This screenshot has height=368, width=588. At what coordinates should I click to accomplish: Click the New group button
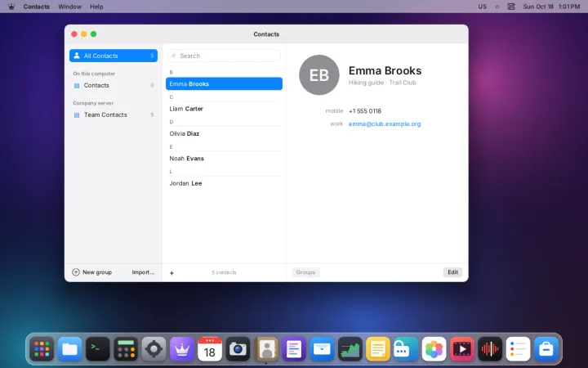pyautogui.click(x=91, y=272)
